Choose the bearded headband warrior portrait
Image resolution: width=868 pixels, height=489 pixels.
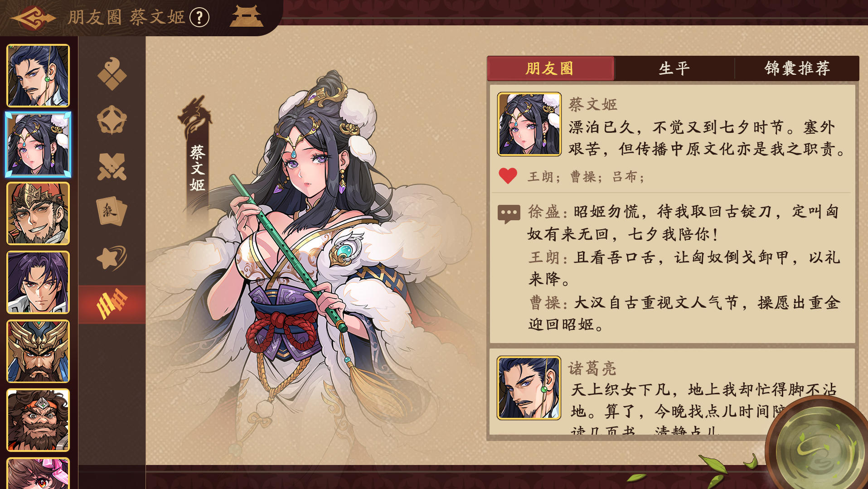point(38,420)
